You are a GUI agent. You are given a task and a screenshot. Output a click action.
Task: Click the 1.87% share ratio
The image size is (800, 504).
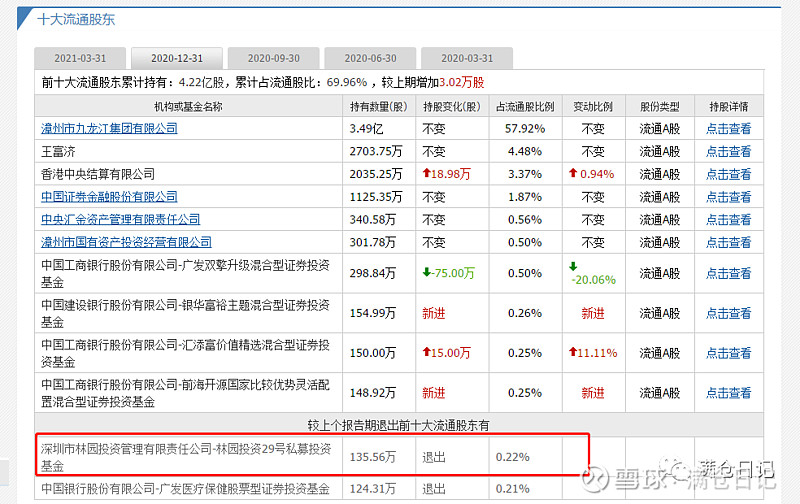(525, 197)
